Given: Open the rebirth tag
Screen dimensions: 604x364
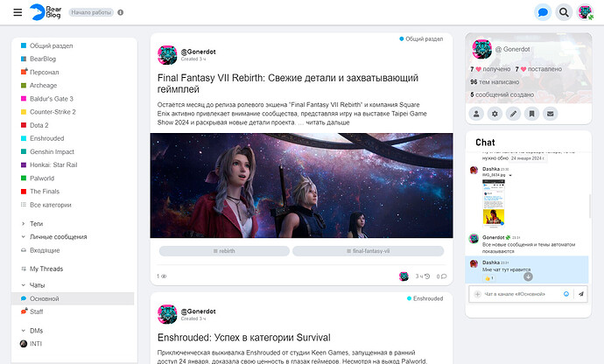Looking at the screenshot, I should 224,251.
